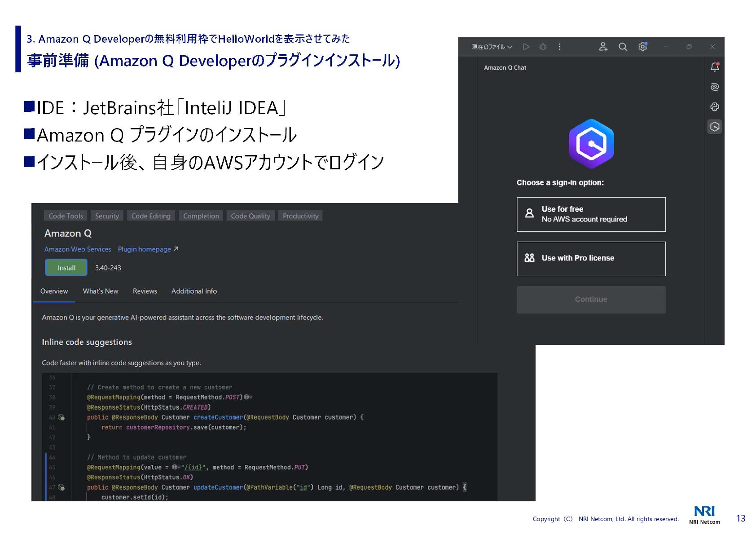This screenshot has width=756, height=535.
Task: Click the NRI Netcom logo
Action: (704, 515)
